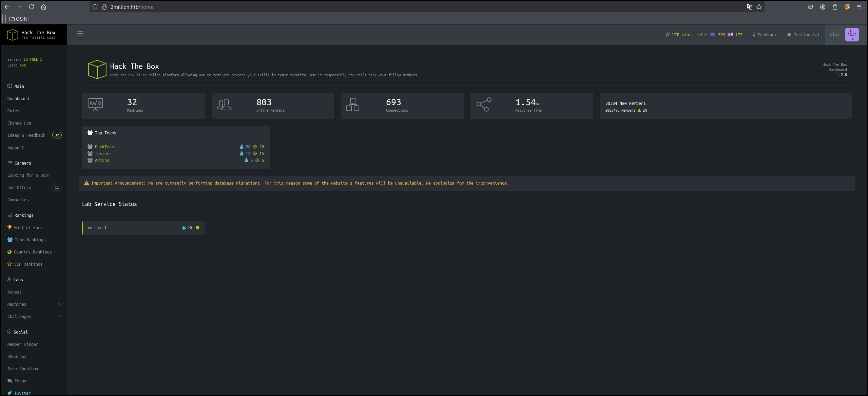Click the Testimonial link in header
868x396 pixels.
click(803, 35)
